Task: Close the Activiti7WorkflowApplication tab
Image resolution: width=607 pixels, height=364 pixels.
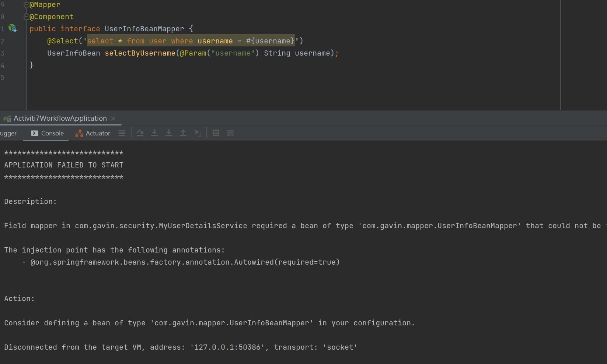Action: pos(113,119)
